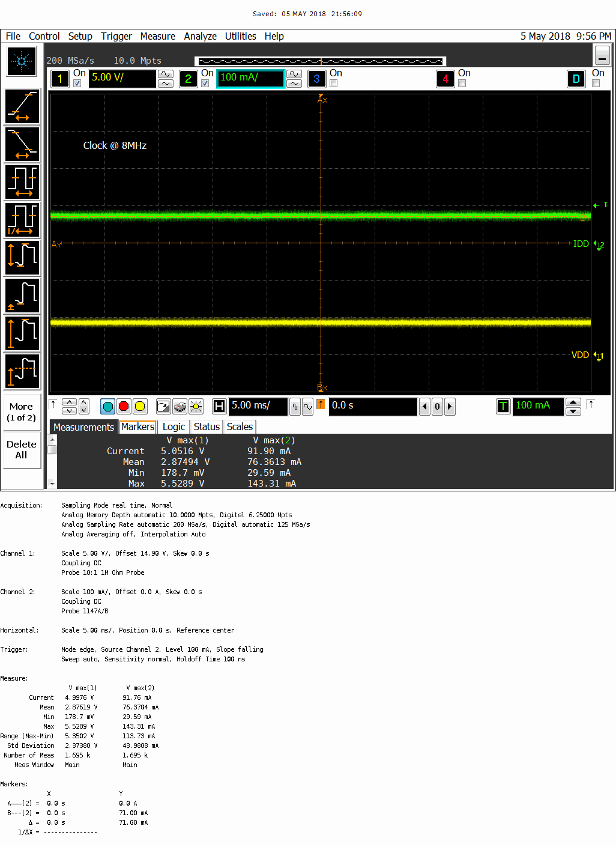Raise trigger level with up arrow
Image resolution: width=616 pixels, height=847 pixels.
(x=573, y=402)
